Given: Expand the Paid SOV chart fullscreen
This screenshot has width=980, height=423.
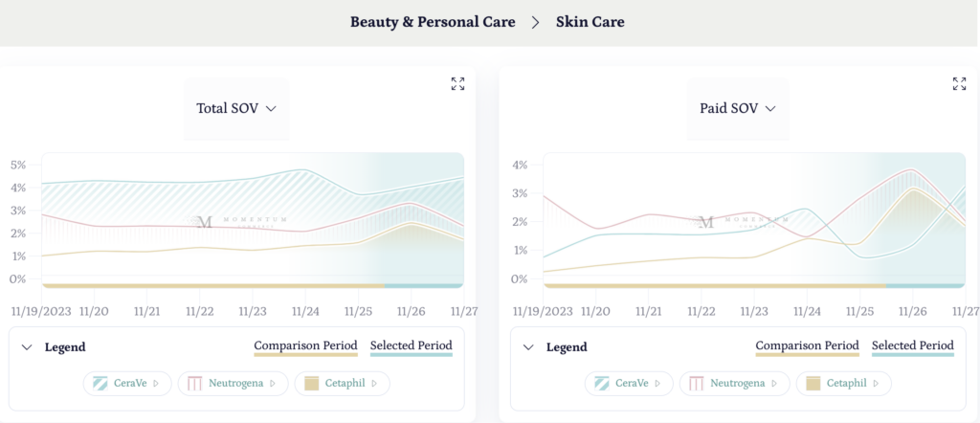Looking at the screenshot, I should coord(959,84).
